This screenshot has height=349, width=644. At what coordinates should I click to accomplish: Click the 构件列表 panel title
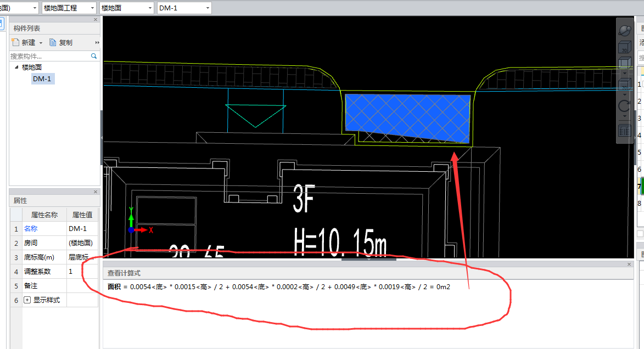click(27, 29)
